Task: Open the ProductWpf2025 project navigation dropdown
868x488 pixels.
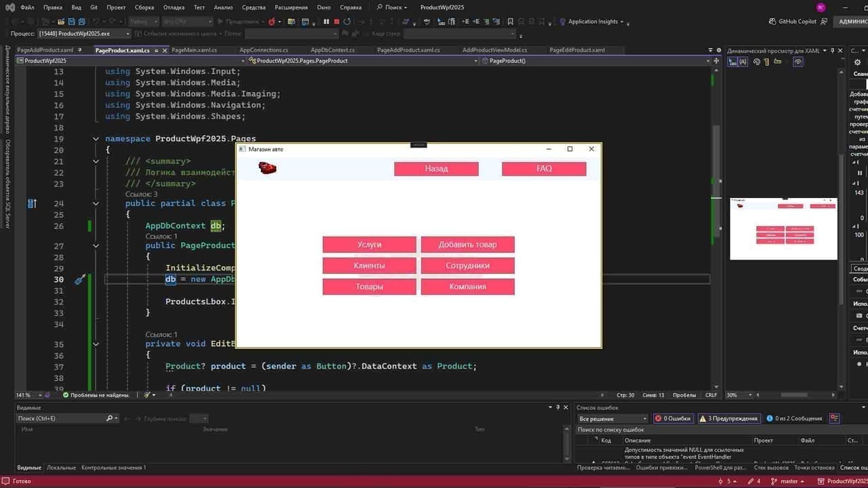Action: coord(130,61)
